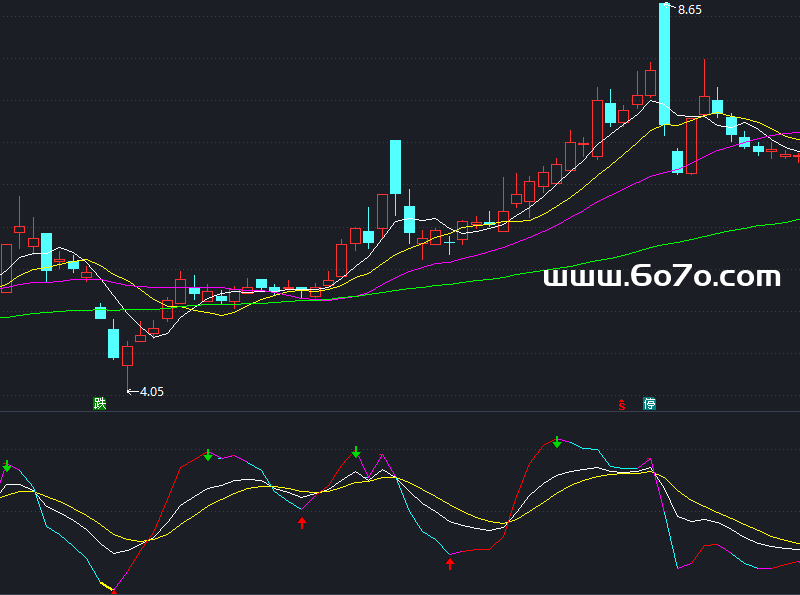This screenshot has height=595, width=800.
Task: Click the divider between price and indicator panels
Action: 400,411
